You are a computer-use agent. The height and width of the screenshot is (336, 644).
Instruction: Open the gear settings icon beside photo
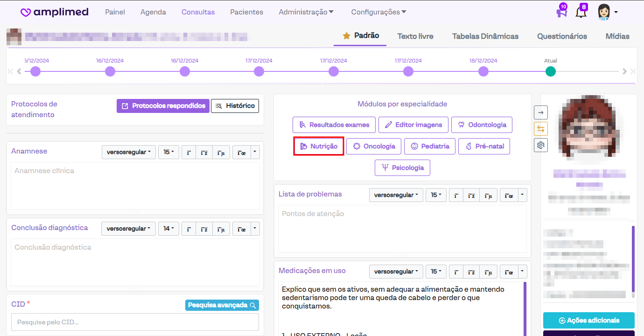coord(541,145)
